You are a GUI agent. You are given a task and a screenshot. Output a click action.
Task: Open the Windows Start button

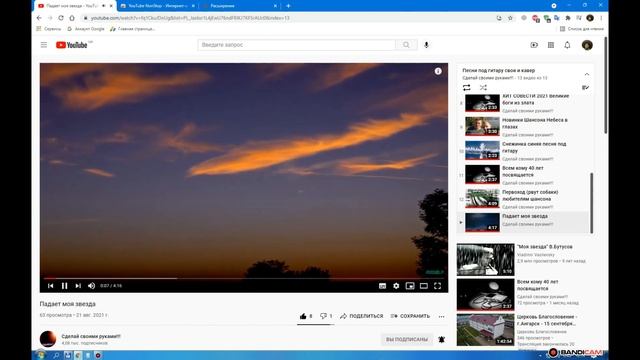point(41,355)
